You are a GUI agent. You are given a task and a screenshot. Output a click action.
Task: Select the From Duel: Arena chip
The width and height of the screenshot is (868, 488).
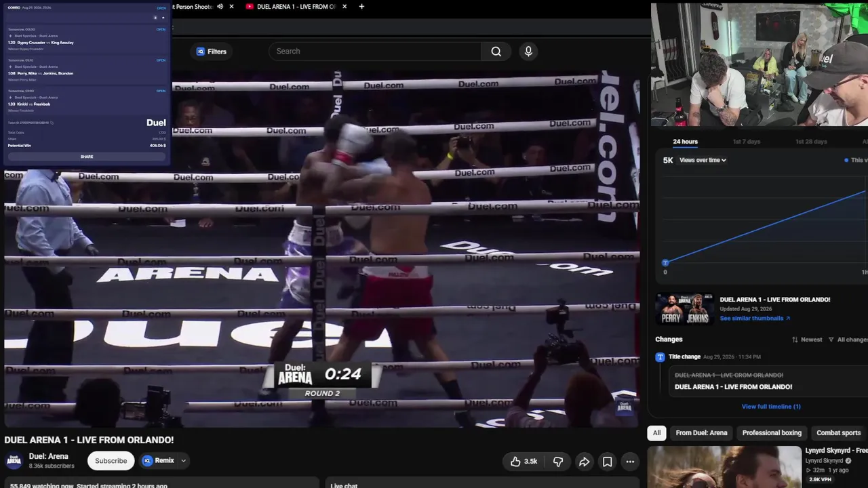(x=701, y=433)
